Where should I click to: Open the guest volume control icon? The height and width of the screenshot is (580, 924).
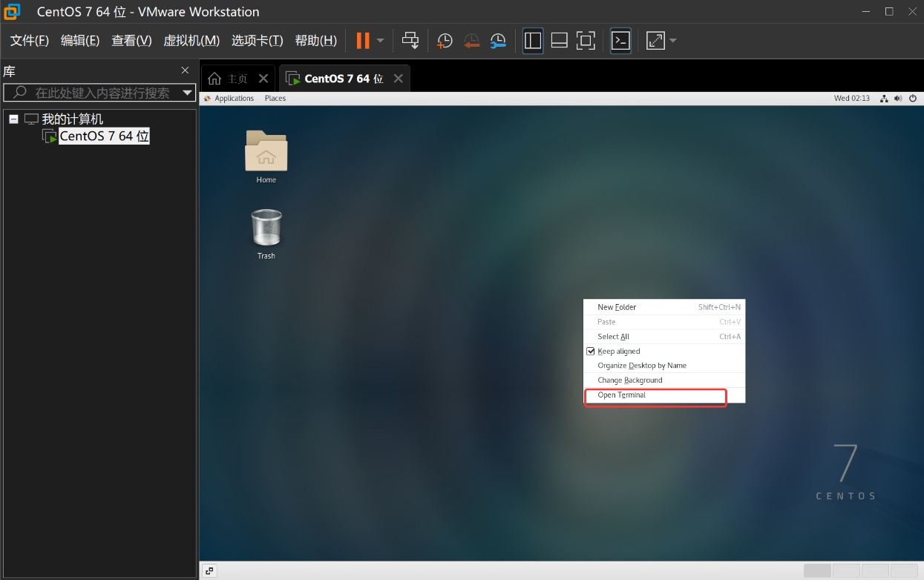coord(897,97)
